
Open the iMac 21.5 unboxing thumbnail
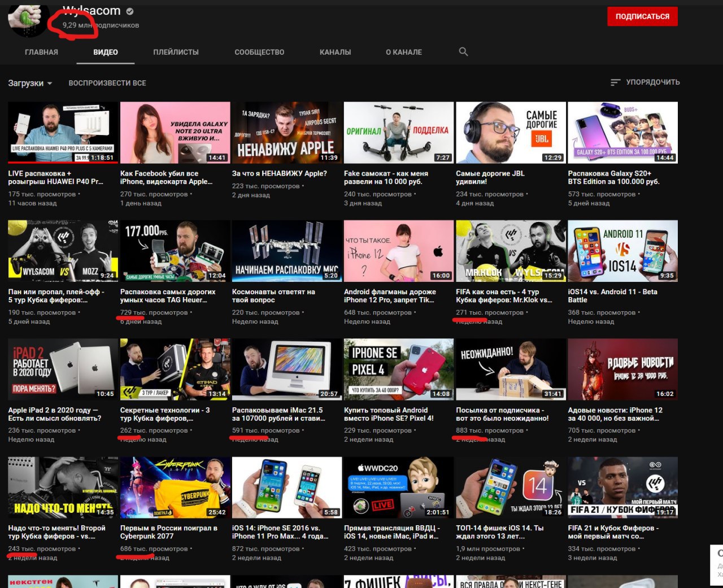287,369
